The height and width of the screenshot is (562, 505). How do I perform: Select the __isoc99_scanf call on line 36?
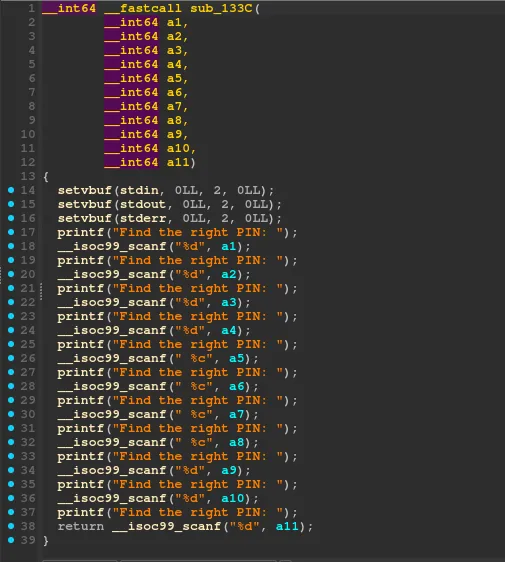(x=112, y=498)
